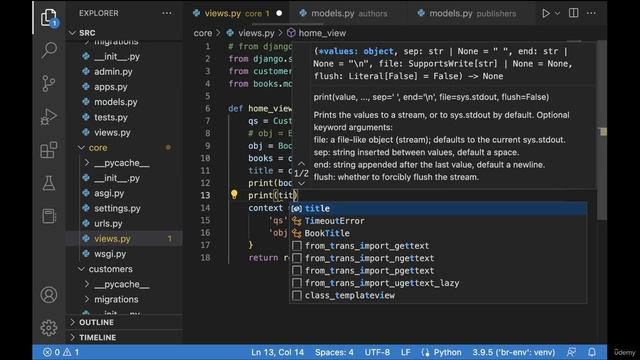Open wsgi.py in core folder
This screenshot has width=640, height=360.
tap(110, 254)
